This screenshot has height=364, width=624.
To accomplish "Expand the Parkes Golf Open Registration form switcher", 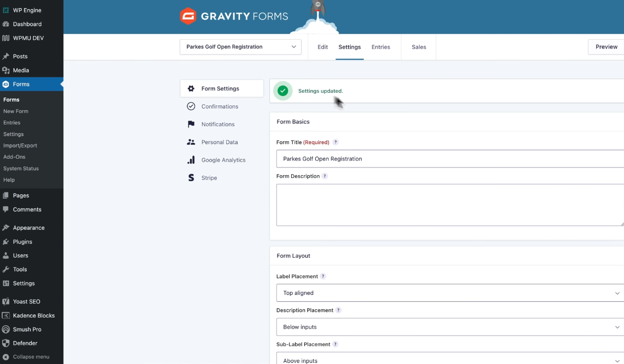I will coord(240,47).
